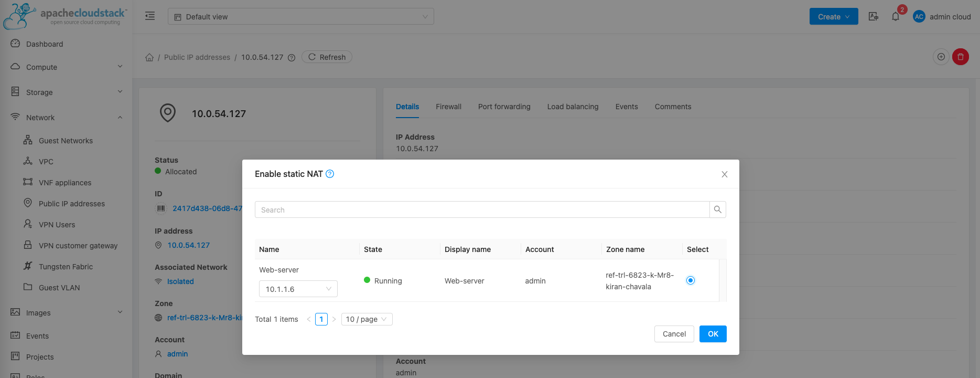
Task: Expand the Images sidebar menu
Action: 66,312
